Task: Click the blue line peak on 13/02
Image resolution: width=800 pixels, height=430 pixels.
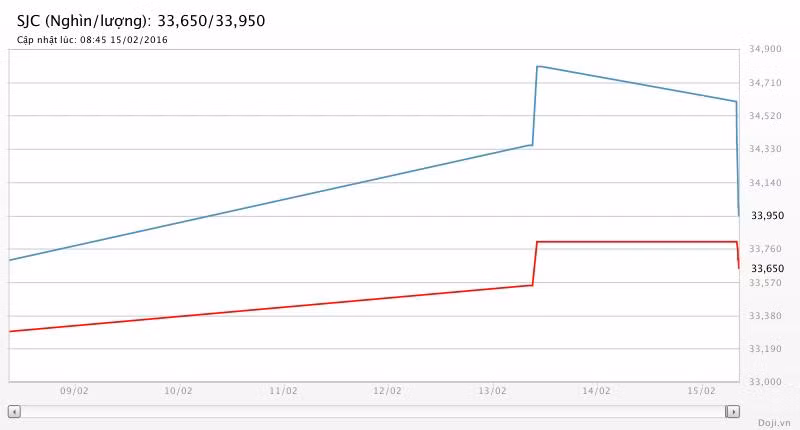Action: point(538,66)
